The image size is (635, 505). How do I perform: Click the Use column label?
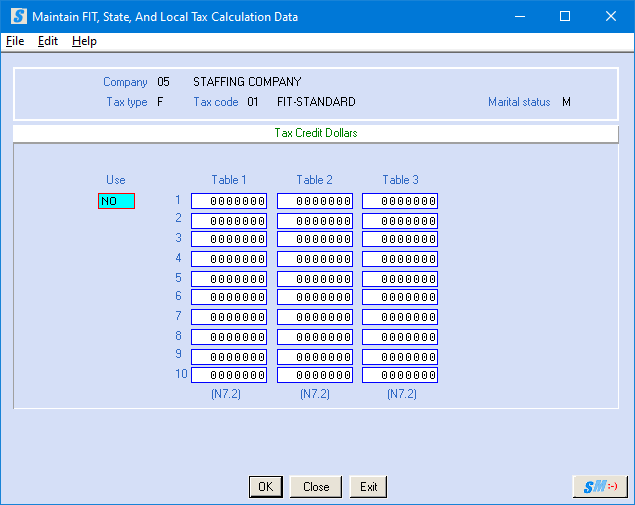point(116,180)
